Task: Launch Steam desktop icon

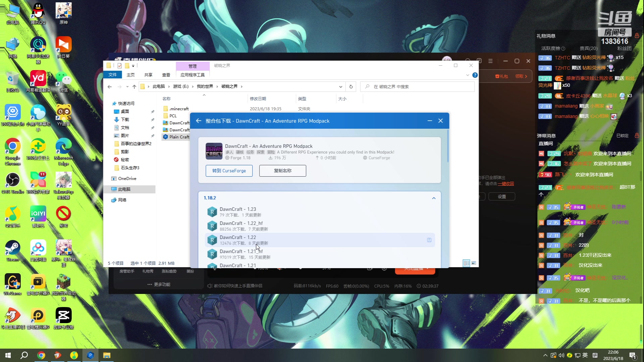Action: pos(13,250)
